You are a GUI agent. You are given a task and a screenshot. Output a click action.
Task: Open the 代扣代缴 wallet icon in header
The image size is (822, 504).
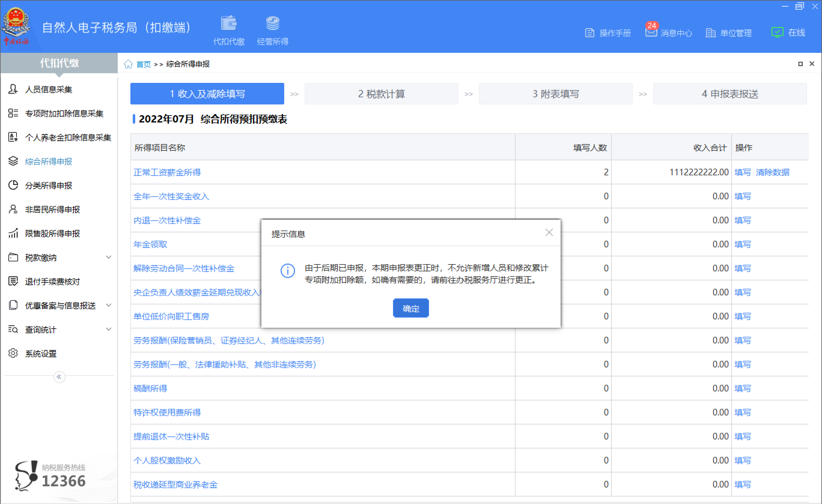[x=229, y=23]
